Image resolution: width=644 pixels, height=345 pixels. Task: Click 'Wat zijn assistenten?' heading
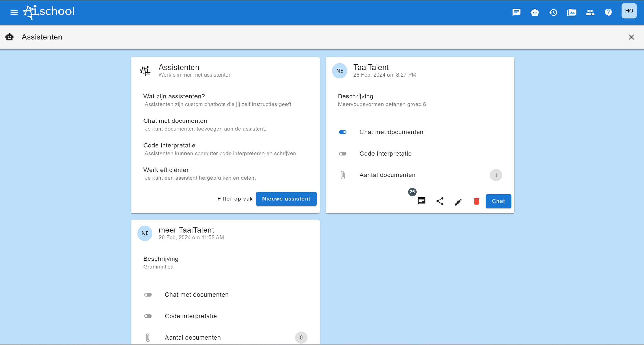coord(174,96)
